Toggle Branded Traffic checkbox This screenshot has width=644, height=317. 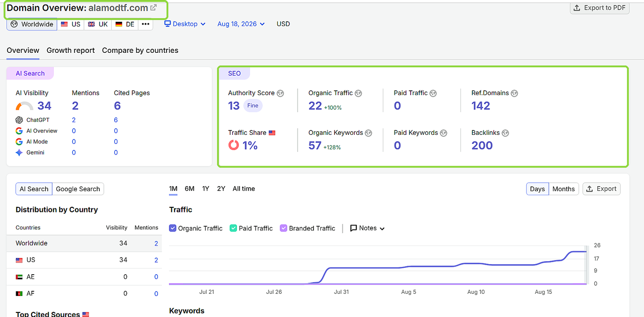[283, 228]
